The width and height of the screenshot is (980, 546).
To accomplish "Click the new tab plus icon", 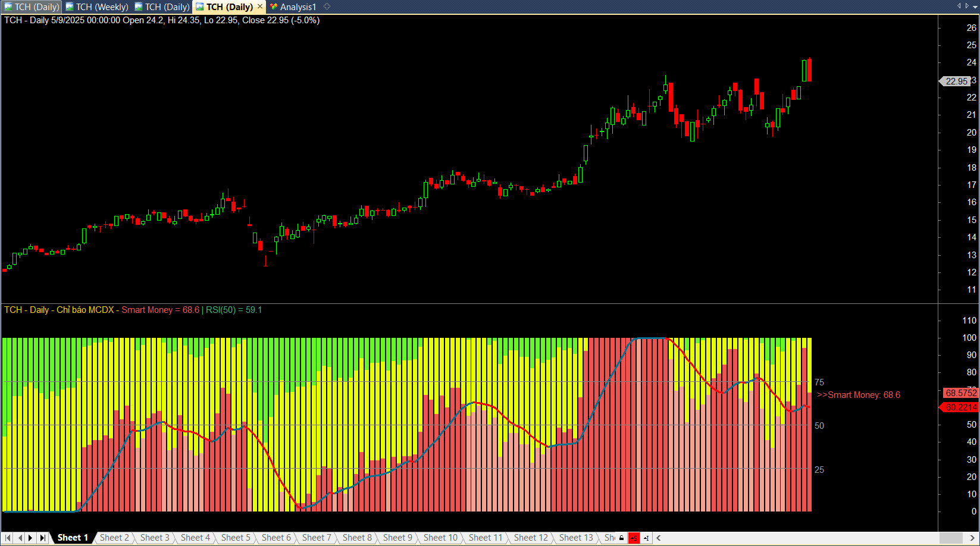I will click(327, 7).
